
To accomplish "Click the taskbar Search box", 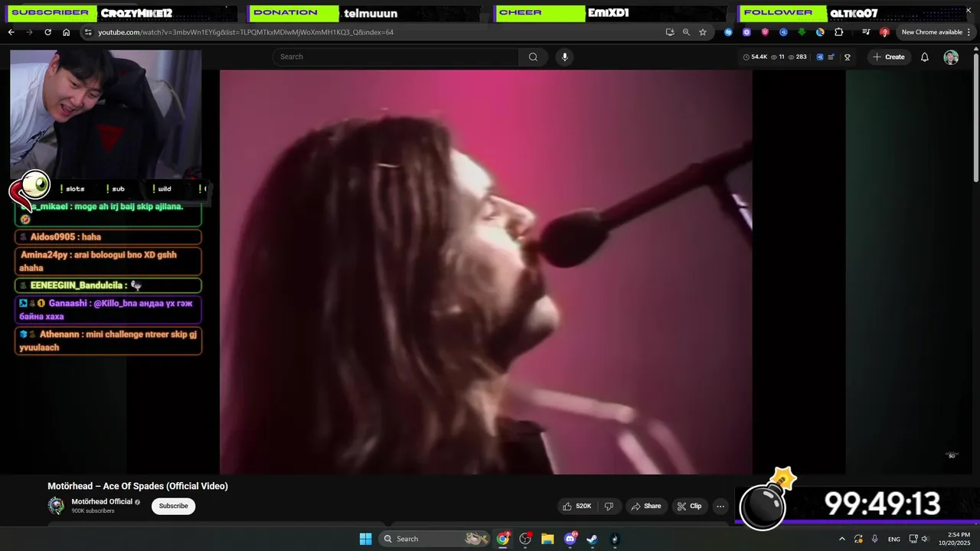I will (x=435, y=539).
